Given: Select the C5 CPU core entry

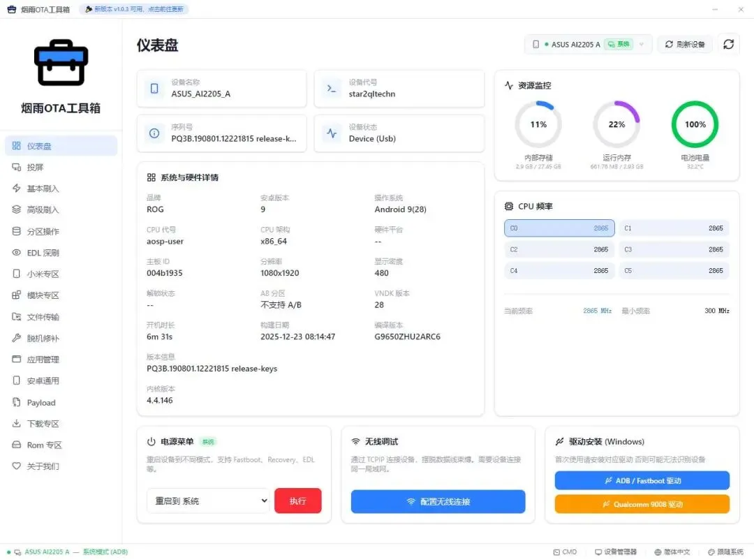Looking at the screenshot, I should (674, 270).
